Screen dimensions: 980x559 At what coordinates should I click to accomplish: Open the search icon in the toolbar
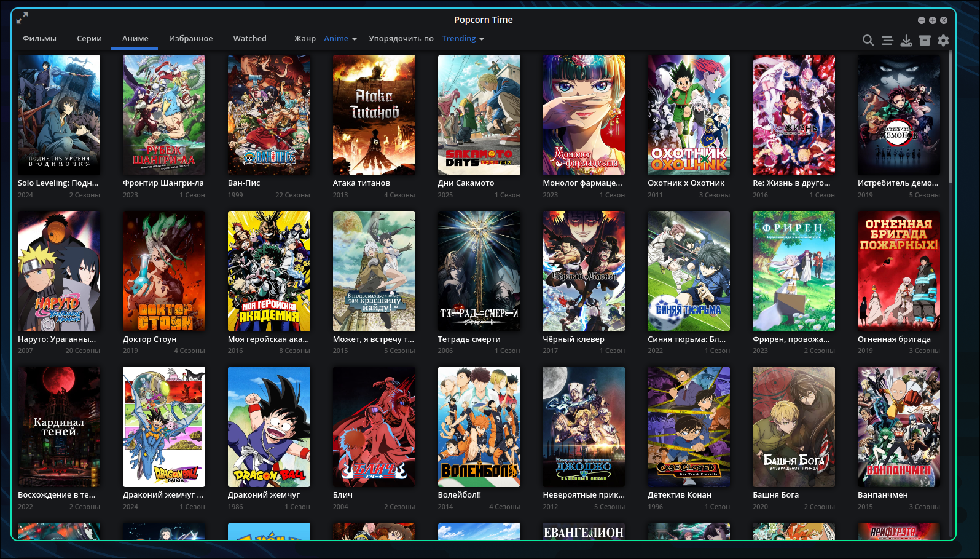[x=868, y=40]
